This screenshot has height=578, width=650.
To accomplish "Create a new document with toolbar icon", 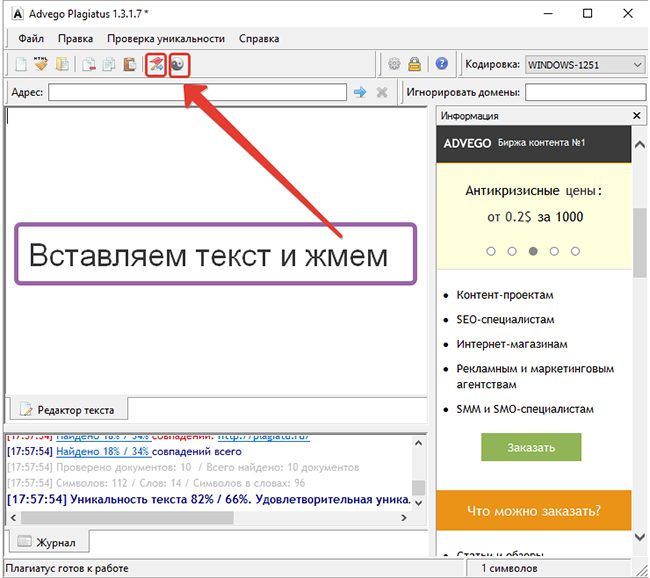I will click(x=19, y=65).
